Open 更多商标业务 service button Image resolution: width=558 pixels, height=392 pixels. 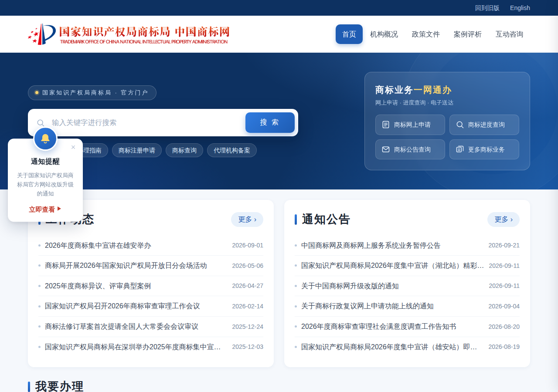click(x=484, y=149)
